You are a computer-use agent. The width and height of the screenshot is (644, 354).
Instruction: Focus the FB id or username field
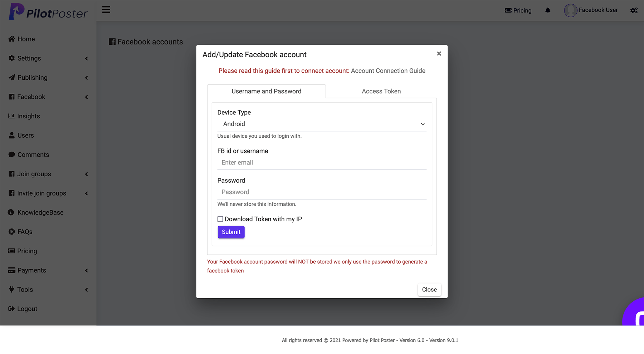tap(322, 163)
